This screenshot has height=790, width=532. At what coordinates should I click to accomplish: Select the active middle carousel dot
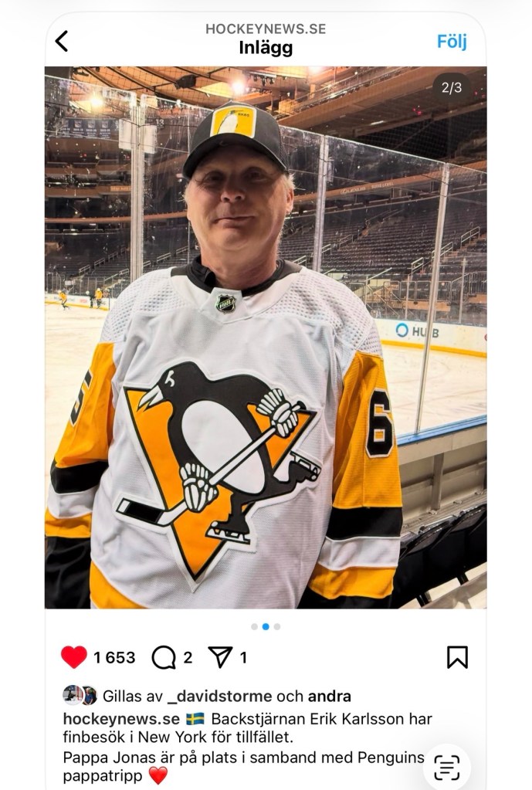[266, 626]
